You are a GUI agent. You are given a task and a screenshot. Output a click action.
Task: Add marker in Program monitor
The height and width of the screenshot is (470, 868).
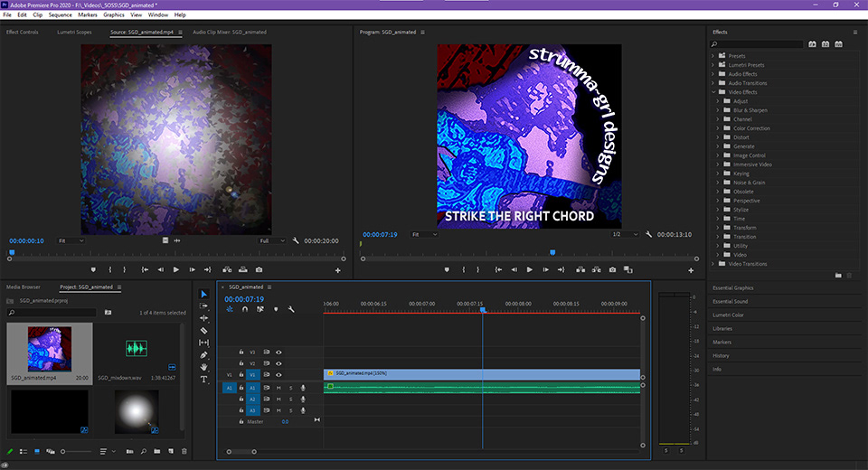click(x=447, y=269)
